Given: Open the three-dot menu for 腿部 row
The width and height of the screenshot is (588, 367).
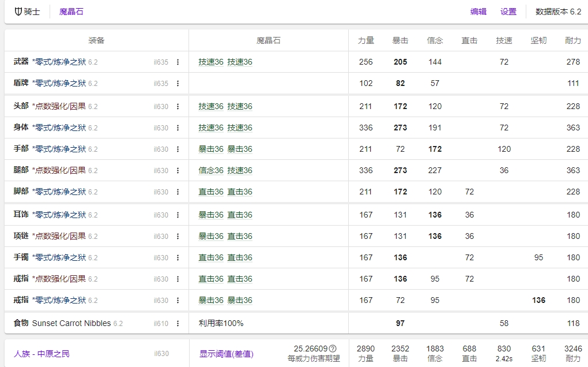Looking at the screenshot, I should 178,171.
